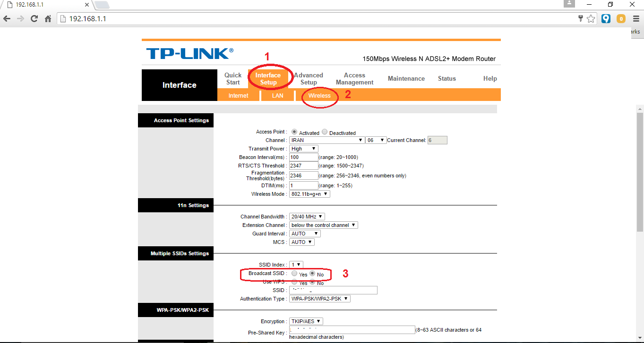Open the Access Management tab
Screen dimensions: 644x343
click(355, 79)
